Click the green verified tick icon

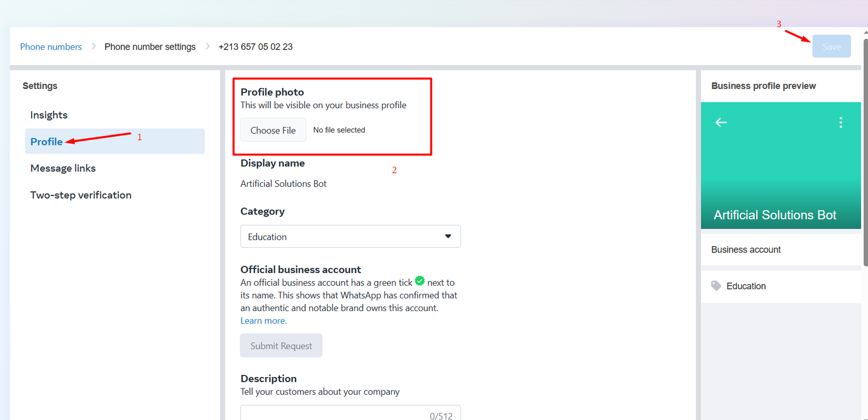[420, 281]
